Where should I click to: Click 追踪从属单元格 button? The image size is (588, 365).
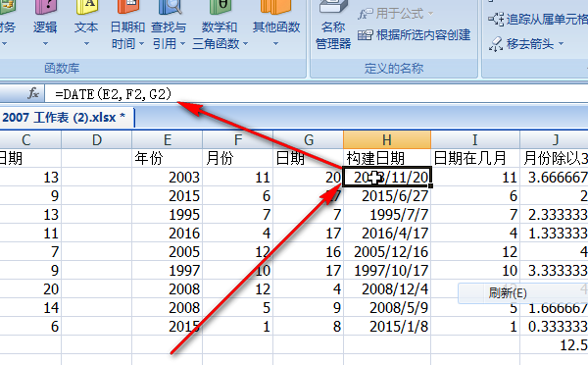(538, 19)
